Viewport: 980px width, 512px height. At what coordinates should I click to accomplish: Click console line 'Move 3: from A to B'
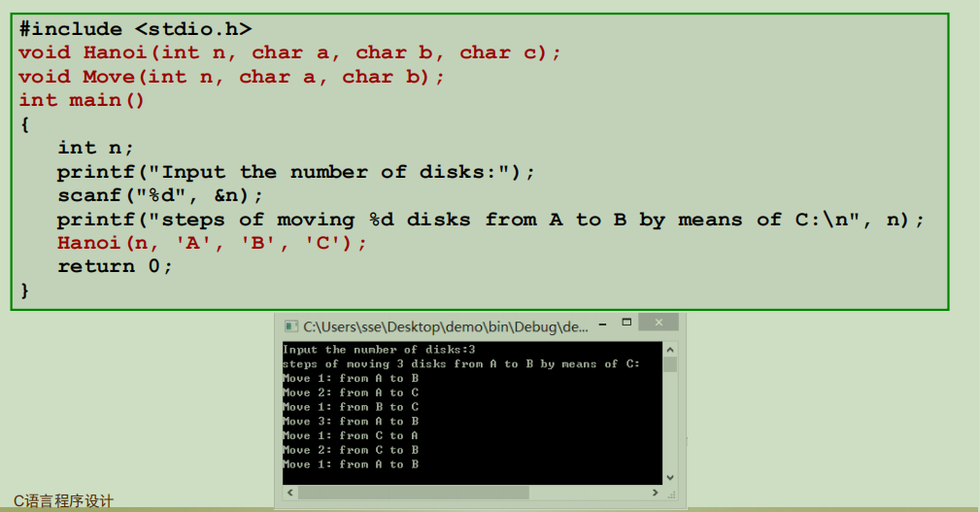point(351,422)
